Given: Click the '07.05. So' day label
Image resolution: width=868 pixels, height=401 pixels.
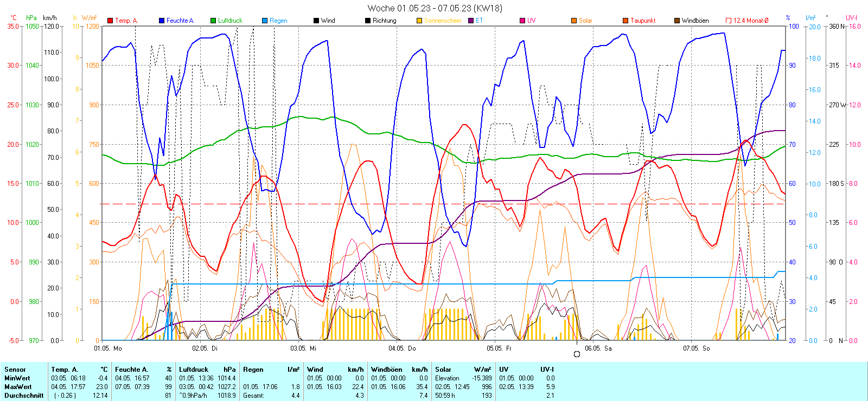Looking at the screenshot, I should coord(697,348).
